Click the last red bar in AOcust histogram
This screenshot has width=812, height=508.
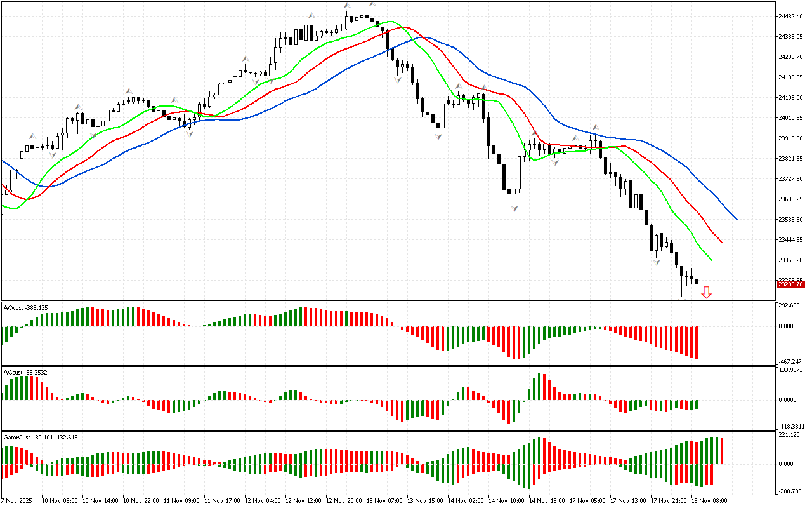tap(697, 342)
